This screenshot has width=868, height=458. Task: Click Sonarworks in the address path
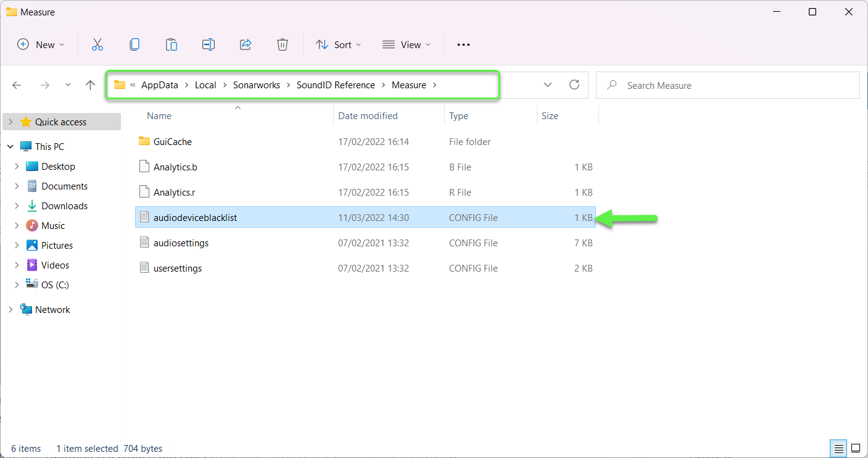point(255,85)
